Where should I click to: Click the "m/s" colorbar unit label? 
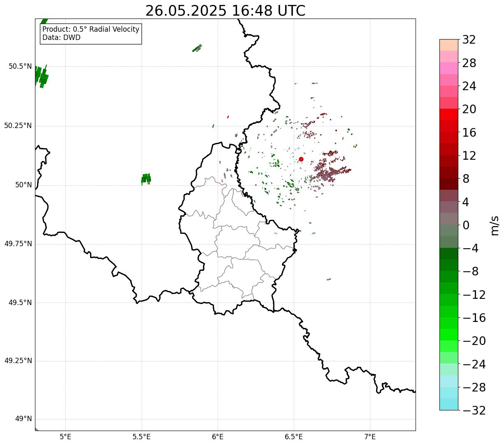[x=495, y=225]
